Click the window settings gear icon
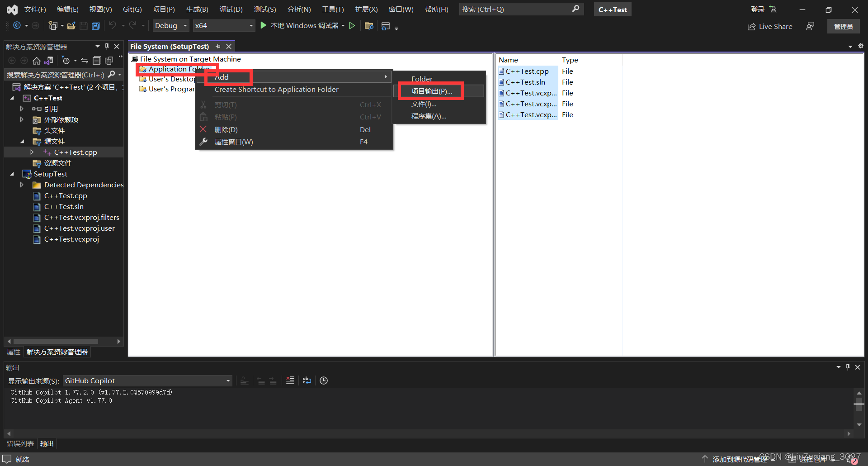Viewport: 868px width, 466px height. pos(861,46)
